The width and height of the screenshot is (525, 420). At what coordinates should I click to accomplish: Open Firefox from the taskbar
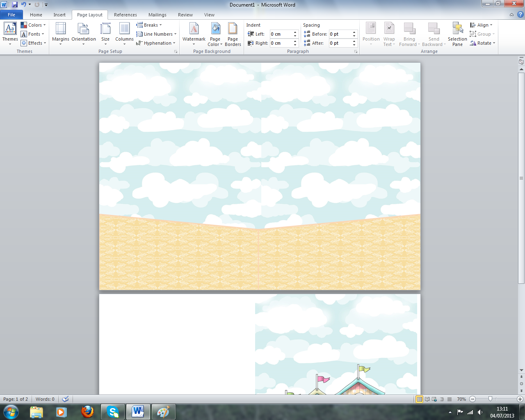[x=87, y=411]
